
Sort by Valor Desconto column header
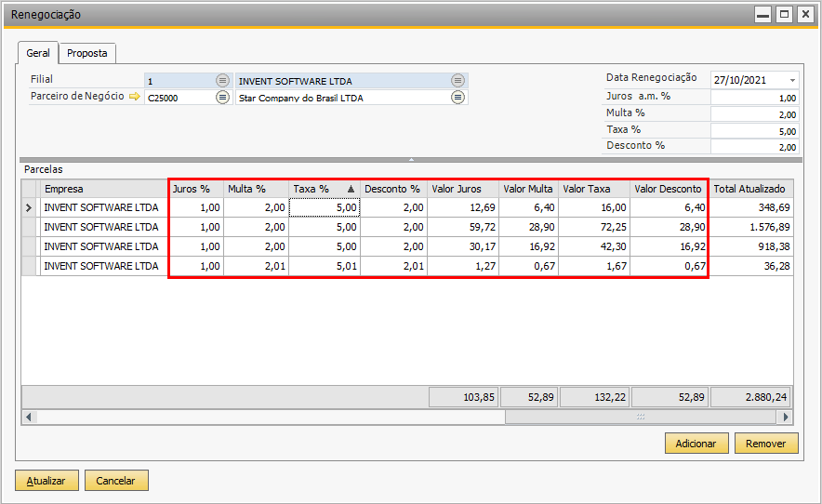670,189
